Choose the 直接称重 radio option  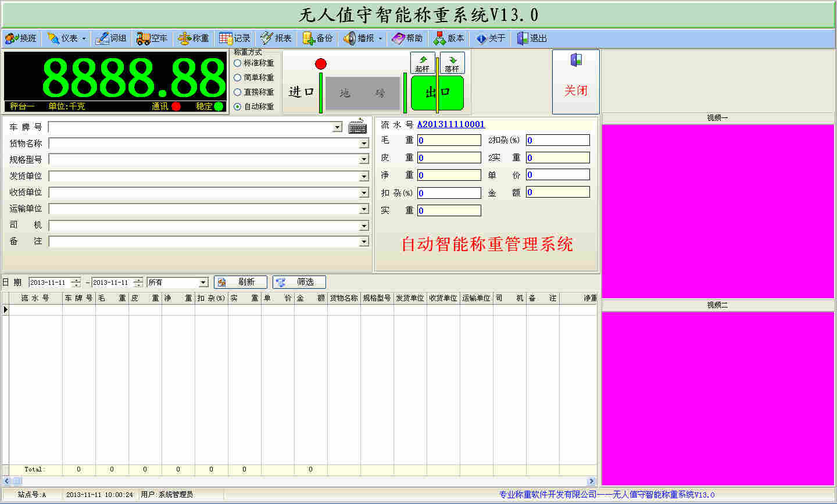[238, 92]
